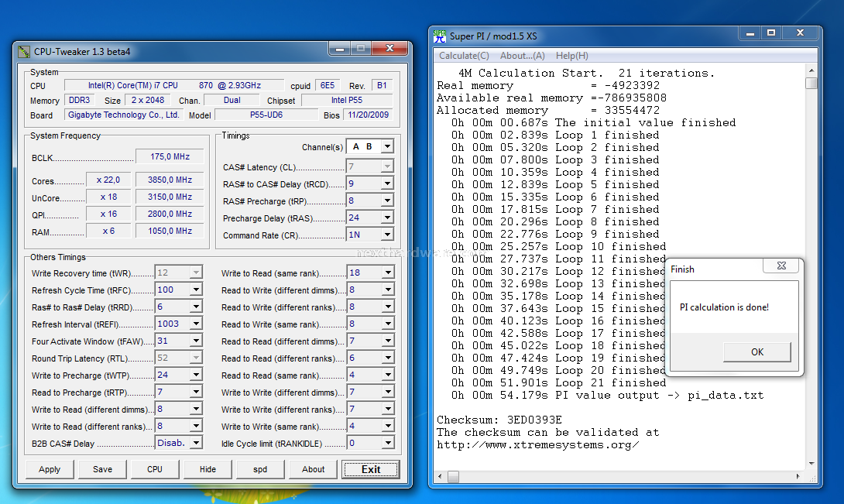Click the http://www.xtremesystems.org/ text in Super PI

(537, 444)
